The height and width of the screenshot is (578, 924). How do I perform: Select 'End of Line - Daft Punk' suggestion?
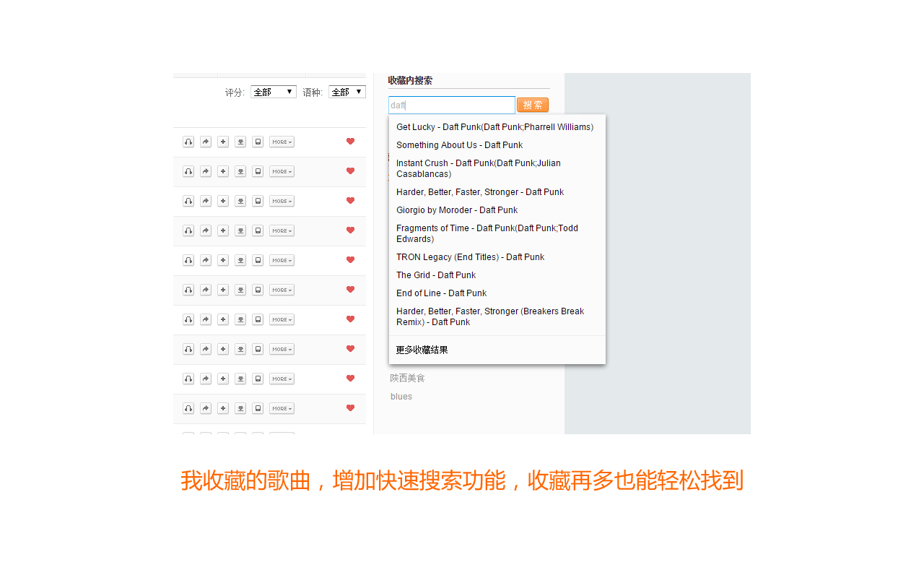[x=497, y=293]
